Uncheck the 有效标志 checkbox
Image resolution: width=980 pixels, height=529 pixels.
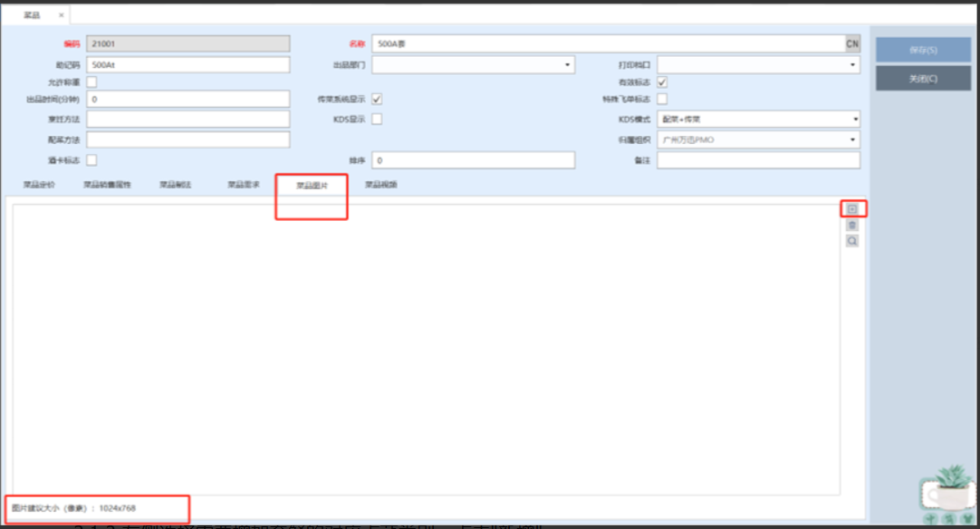(662, 82)
